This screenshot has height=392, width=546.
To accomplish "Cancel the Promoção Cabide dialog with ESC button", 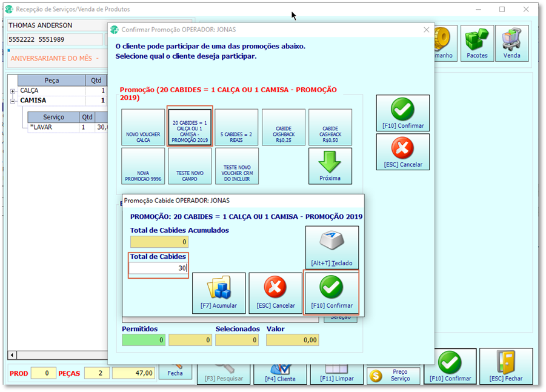I will click(x=276, y=293).
